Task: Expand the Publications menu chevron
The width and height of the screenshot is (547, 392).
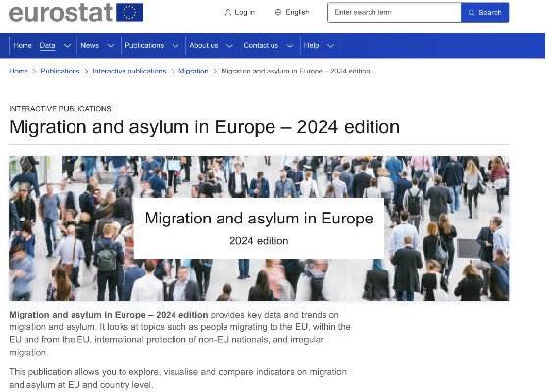Action: [175, 46]
